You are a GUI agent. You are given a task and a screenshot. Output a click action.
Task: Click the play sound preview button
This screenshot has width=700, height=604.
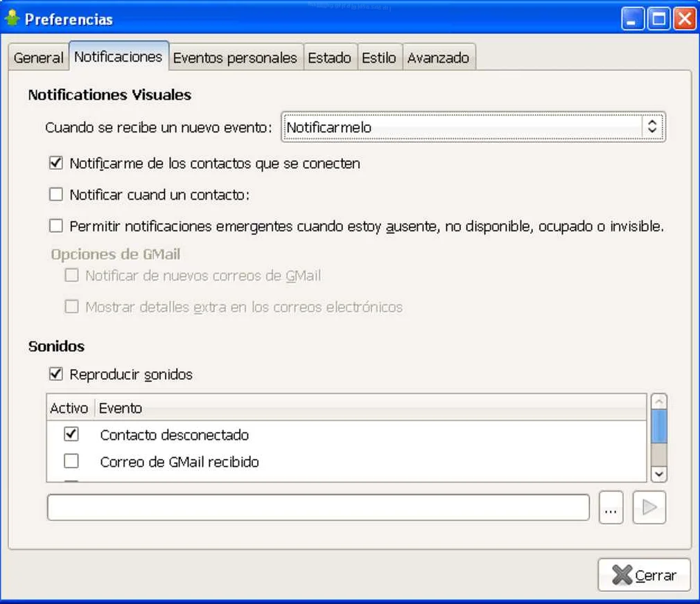(x=649, y=508)
